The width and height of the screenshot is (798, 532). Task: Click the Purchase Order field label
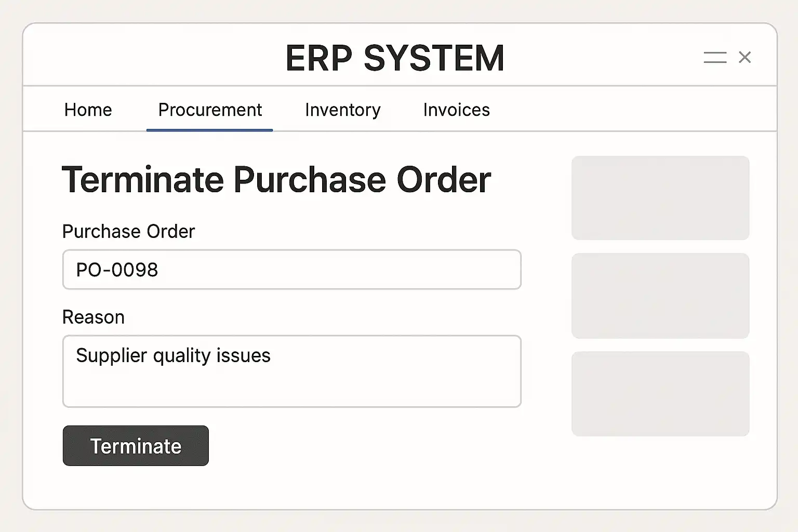[128, 231]
